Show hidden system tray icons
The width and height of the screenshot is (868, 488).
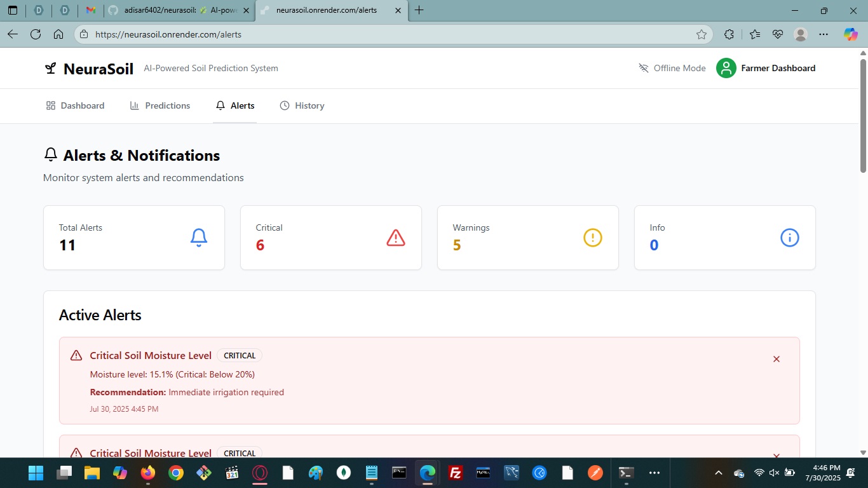[x=718, y=473]
